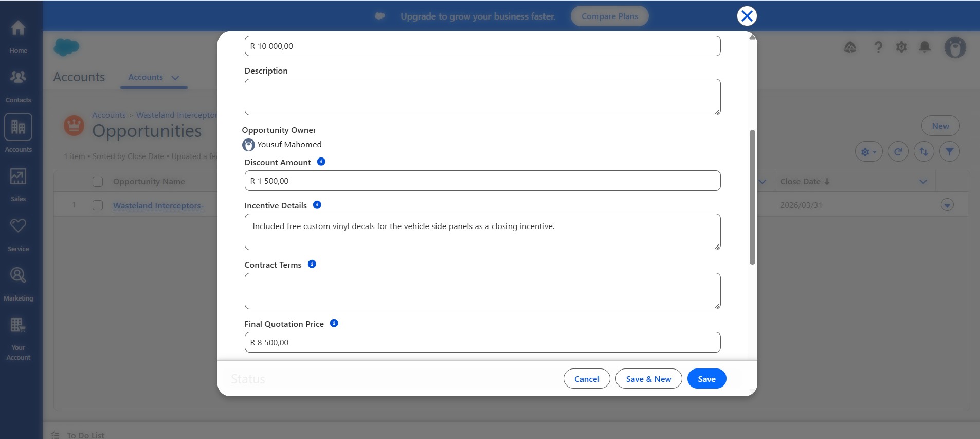Viewport: 980px width, 439px height.
Task: Click the To Do List icon
Action: [56, 435]
